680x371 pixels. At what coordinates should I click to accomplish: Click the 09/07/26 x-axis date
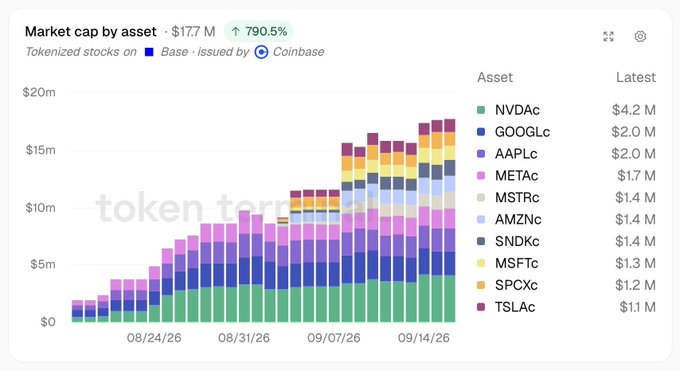[x=334, y=338]
